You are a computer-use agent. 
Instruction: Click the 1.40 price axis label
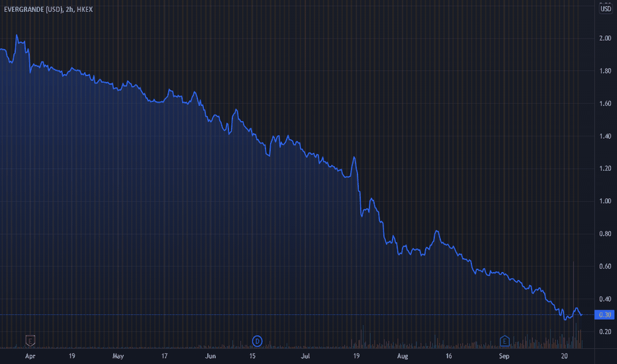point(605,136)
